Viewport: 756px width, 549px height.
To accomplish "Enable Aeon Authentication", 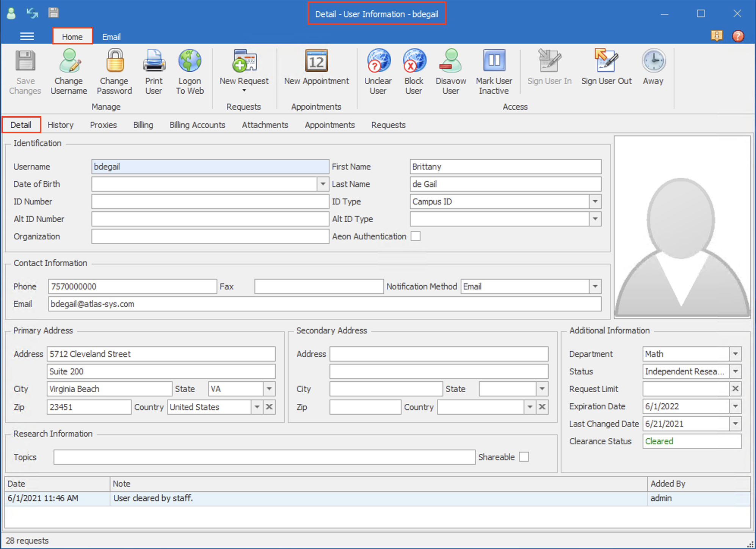I will [x=416, y=236].
